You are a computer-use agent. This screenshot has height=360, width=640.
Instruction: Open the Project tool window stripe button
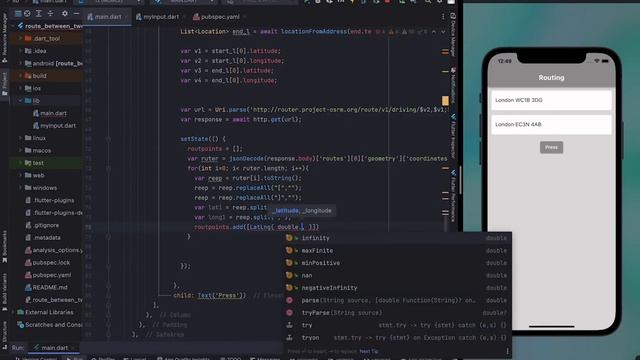[4, 84]
